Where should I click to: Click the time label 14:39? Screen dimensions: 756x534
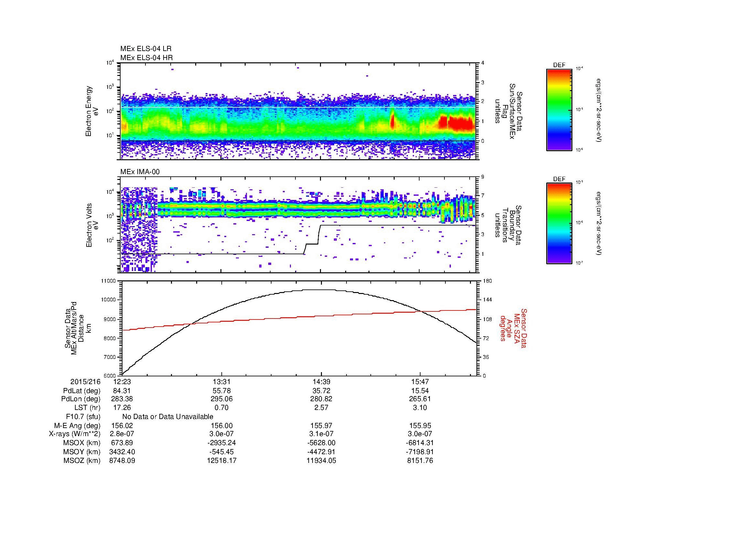pos(321,382)
